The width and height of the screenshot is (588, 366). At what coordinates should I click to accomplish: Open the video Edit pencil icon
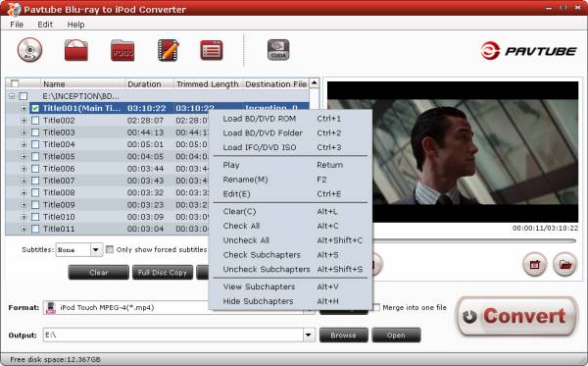tap(168, 50)
